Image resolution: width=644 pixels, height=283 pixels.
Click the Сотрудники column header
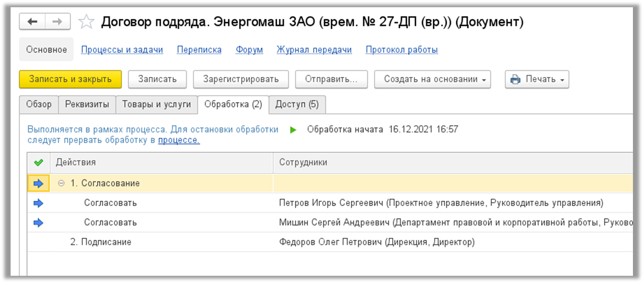click(x=303, y=163)
